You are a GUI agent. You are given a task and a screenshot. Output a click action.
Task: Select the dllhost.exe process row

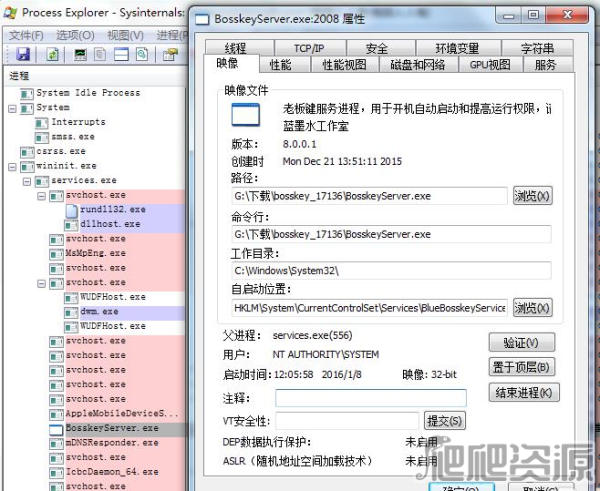[x=125, y=225]
